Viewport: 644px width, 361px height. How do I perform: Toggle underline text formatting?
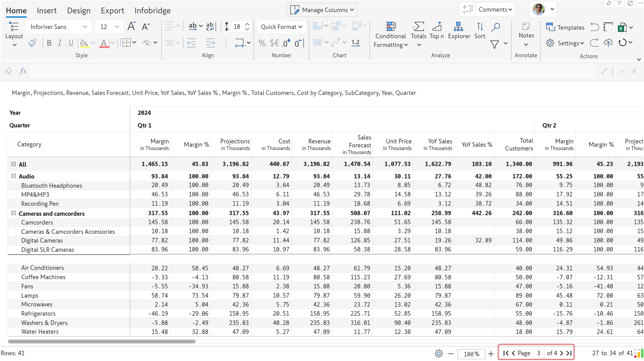tap(71, 43)
